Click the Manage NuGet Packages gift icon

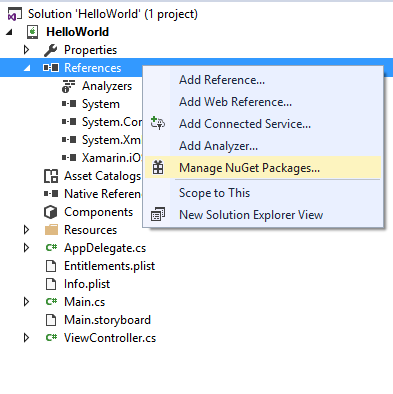(x=158, y=168)
